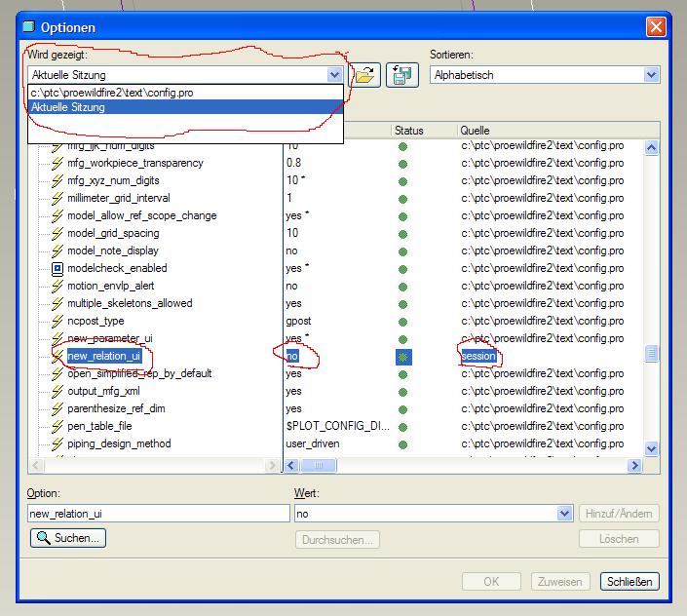Open the Aktuelle Sitzung dropdown arrow
Viewport: 687px width, 616px height.
(x=335, y=74)
